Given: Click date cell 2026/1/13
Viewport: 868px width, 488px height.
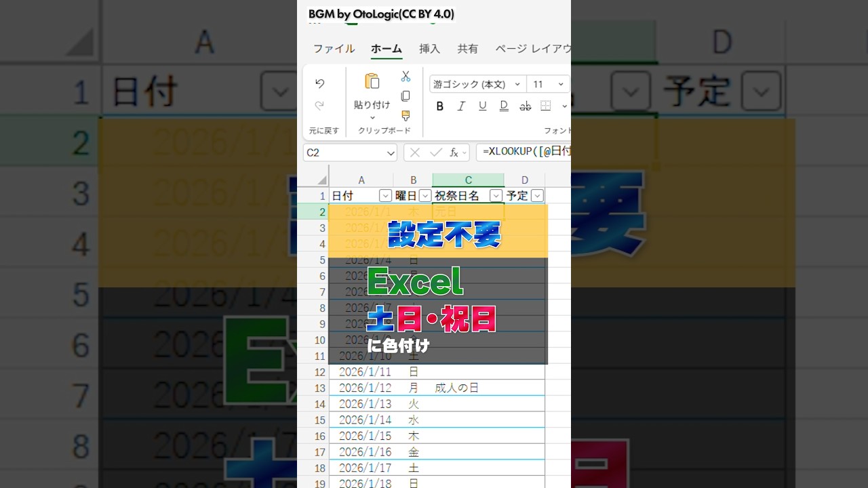Looking at the screenshot, I should tap(361, 404).
